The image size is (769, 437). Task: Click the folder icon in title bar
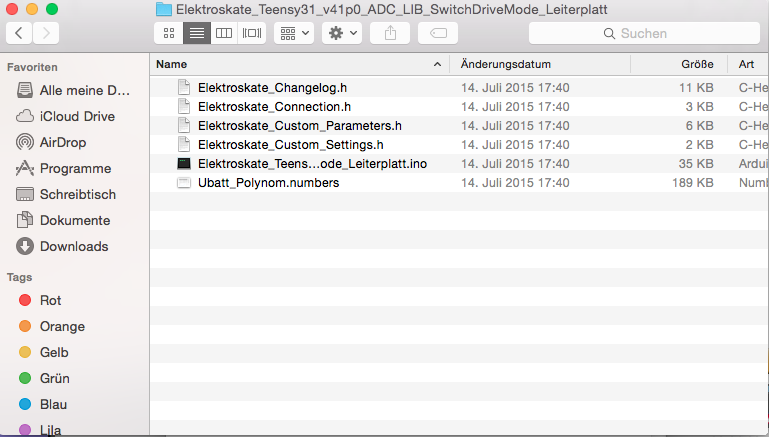(164, 9)
